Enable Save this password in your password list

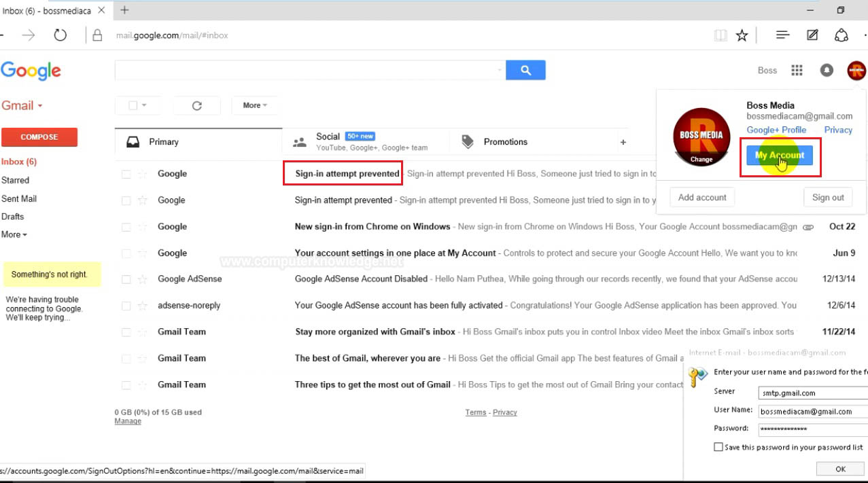pos(718,447)
